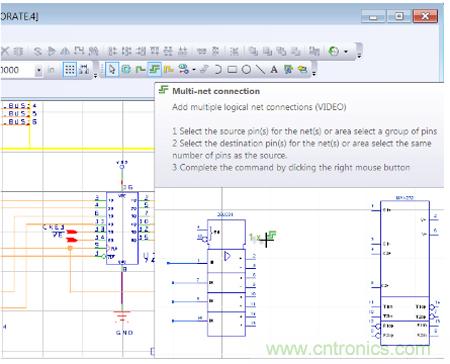Open the green globe icon dropdown arrow
450x364 pixels.
[346, 52]
